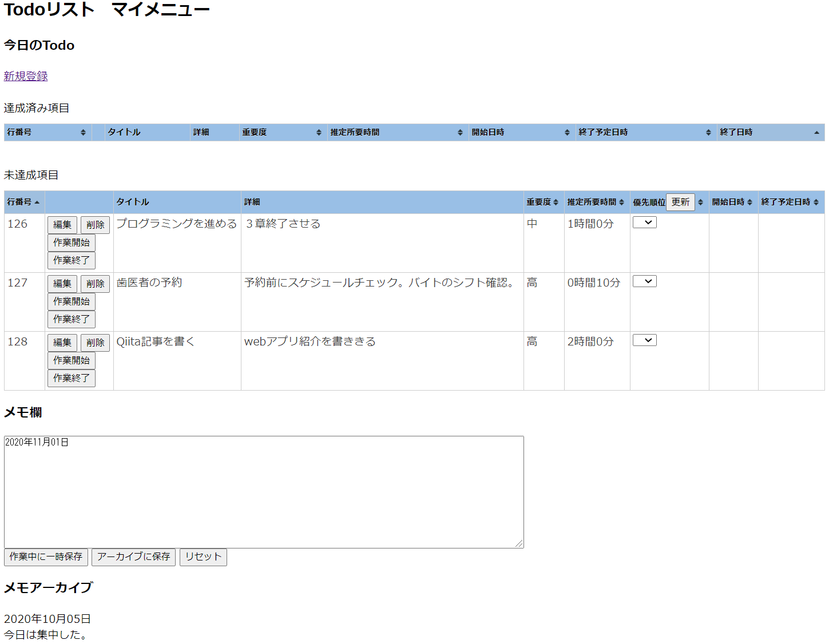The image size is (829, 644).
Task: Click archive memo 今日は集中した。
Action: coord(46,635)
